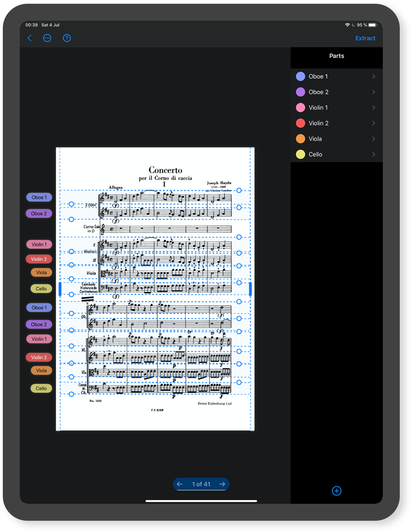
Task: Go back with the chevron arrow
Action: tap(30, 38)
